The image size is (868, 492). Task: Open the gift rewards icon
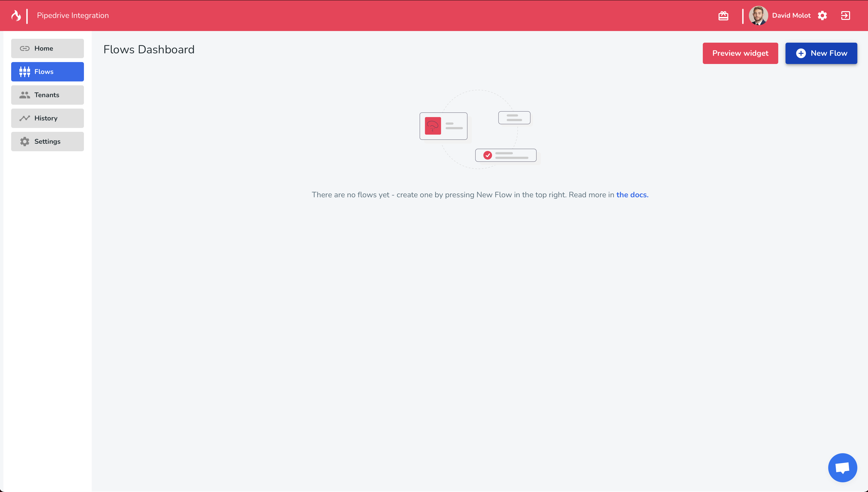(723, 16)
